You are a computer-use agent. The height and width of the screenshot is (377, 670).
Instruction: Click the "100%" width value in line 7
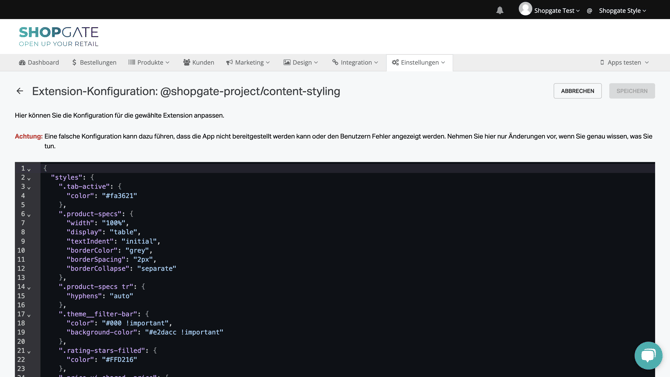[114, 223]
